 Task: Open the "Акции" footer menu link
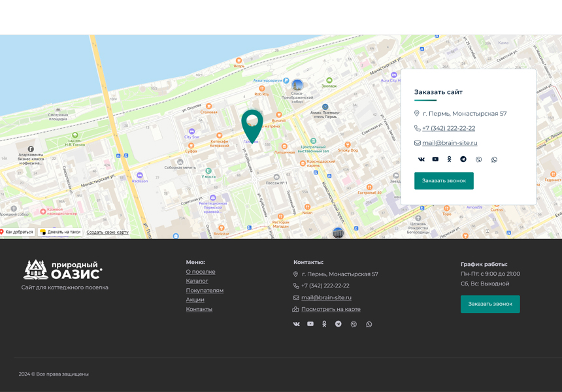[195, 300]
